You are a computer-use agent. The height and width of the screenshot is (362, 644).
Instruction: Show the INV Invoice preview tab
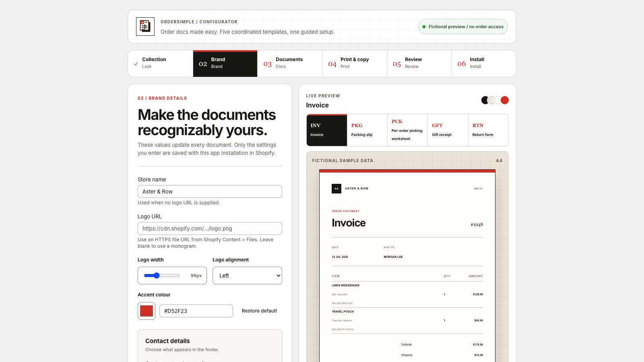pyautogui.click(x=327, y=130)
